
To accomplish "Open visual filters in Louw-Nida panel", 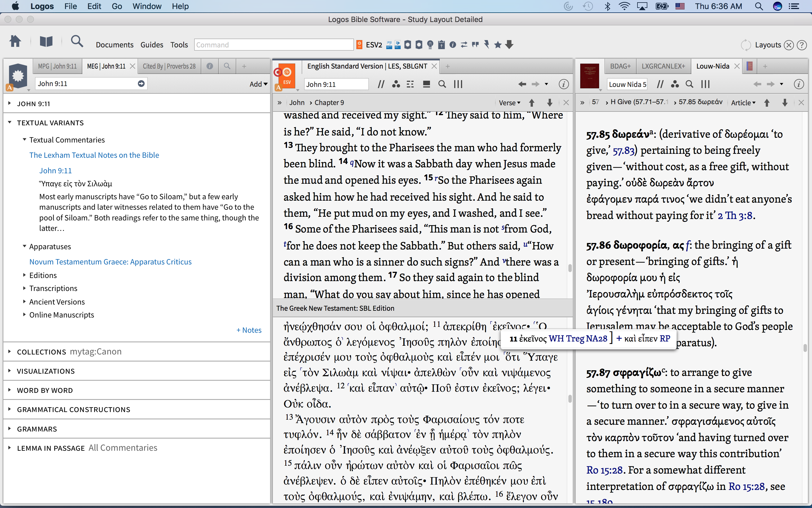I will point(675,84).
